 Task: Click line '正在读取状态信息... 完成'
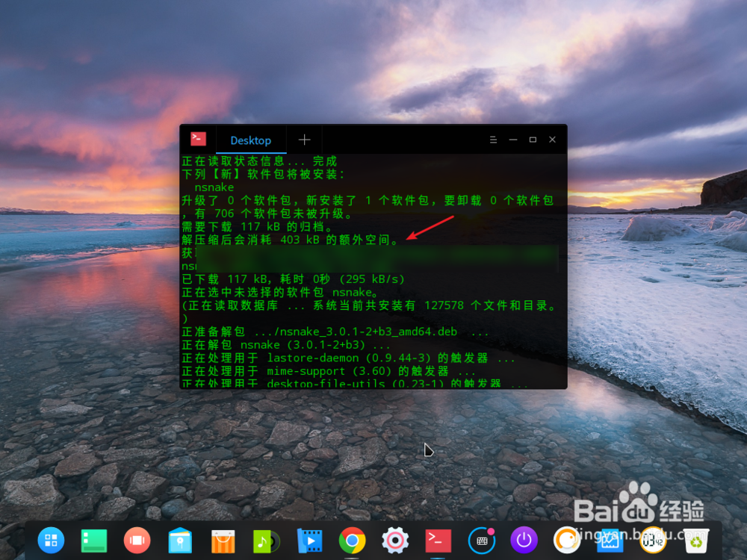pos(259,161)
